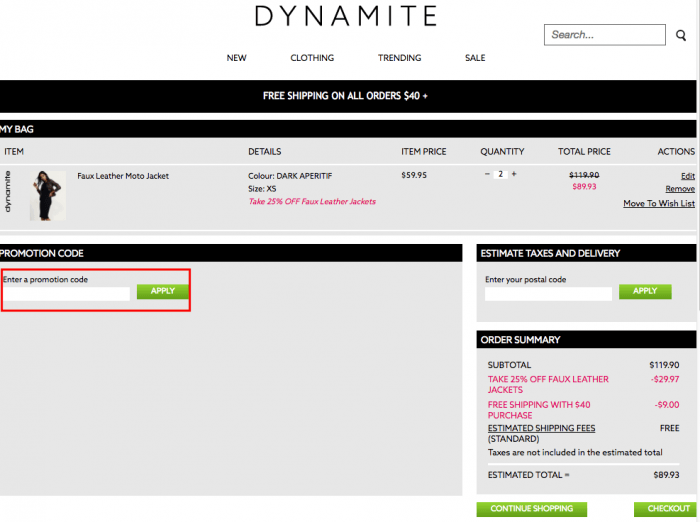This screenshot has width=700, height=522.
Task: Click the SUBTOTAL $119.90 amount
Action: [x=664, y=365]
